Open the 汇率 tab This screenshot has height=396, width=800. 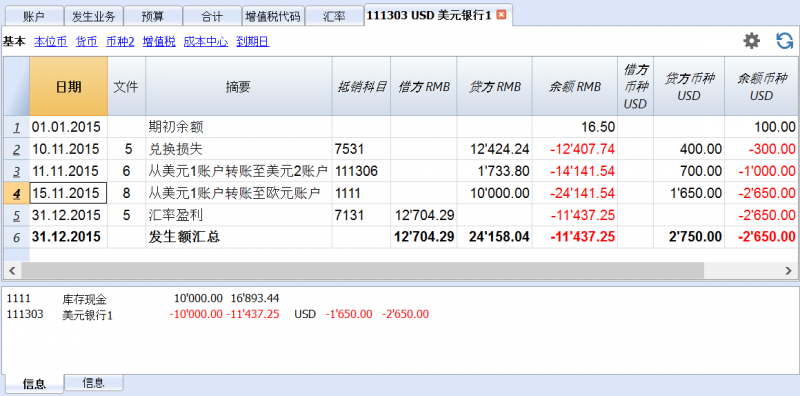coord(334,16)
